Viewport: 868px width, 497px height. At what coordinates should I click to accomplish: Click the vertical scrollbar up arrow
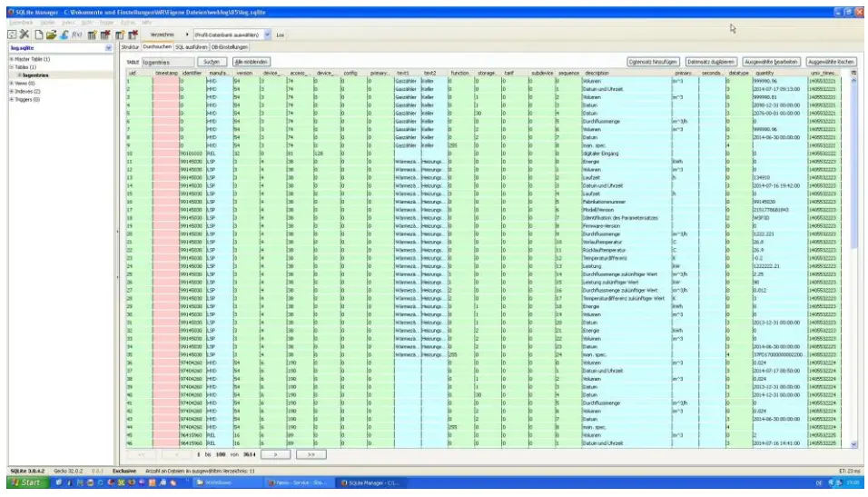pyautogui.click(x=853, y=81)
